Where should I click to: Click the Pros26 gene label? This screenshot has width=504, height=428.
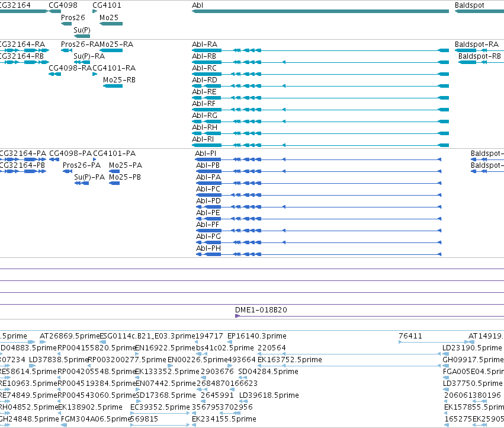coord(73,18)
